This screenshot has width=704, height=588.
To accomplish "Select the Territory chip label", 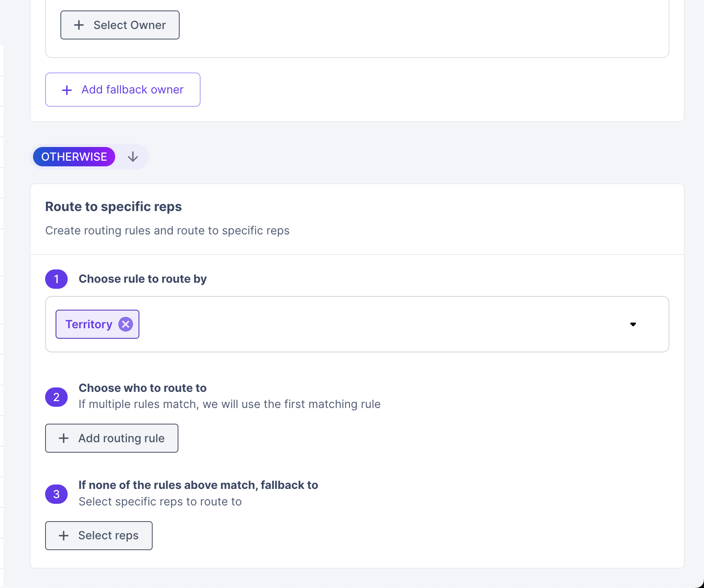I will (89, 324).
